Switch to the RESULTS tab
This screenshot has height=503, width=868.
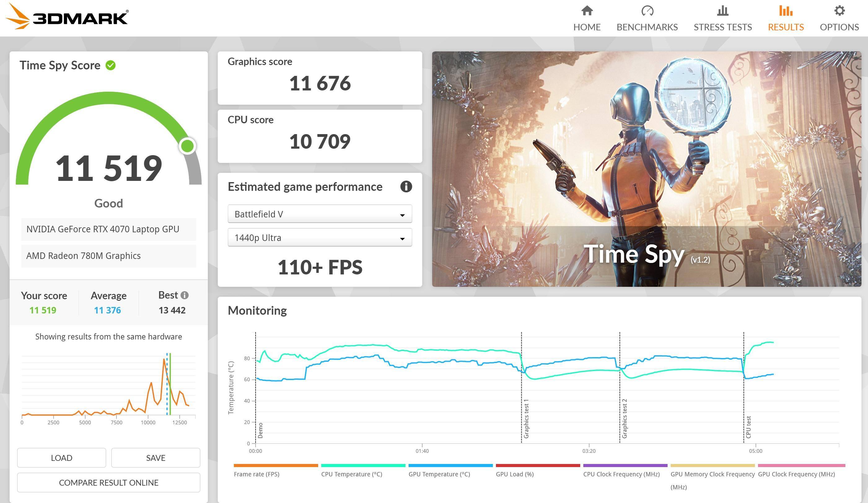coord(785,27)
